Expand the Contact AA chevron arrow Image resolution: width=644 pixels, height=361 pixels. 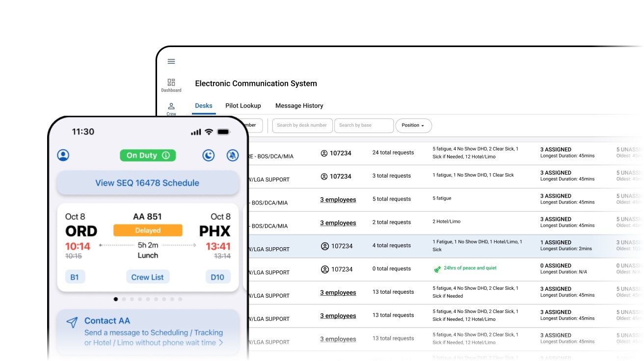click(221, 342)
